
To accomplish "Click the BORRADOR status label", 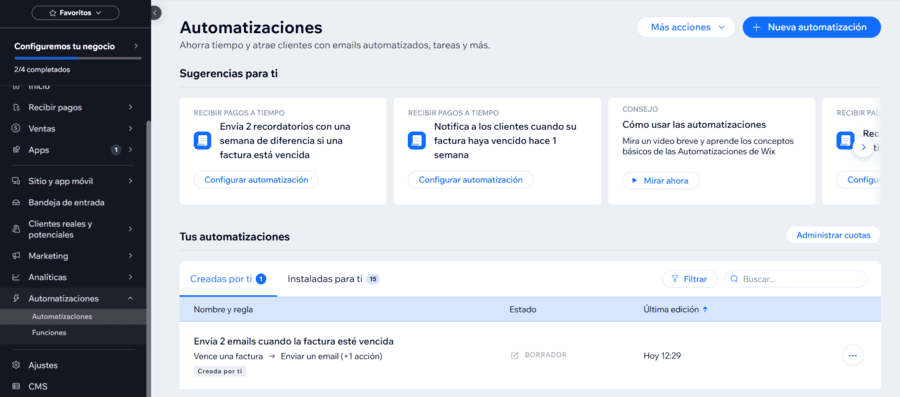I will (545, 356).
